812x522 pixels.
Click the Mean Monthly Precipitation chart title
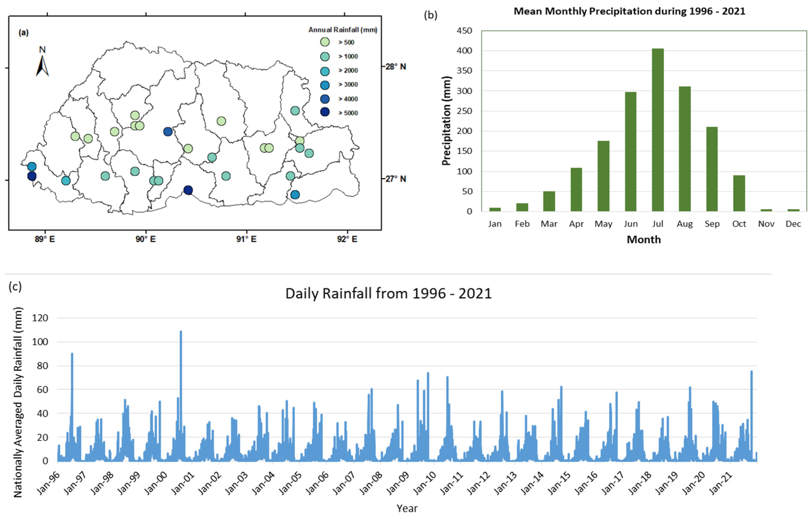pyautogui.click(x=629, y=11)
